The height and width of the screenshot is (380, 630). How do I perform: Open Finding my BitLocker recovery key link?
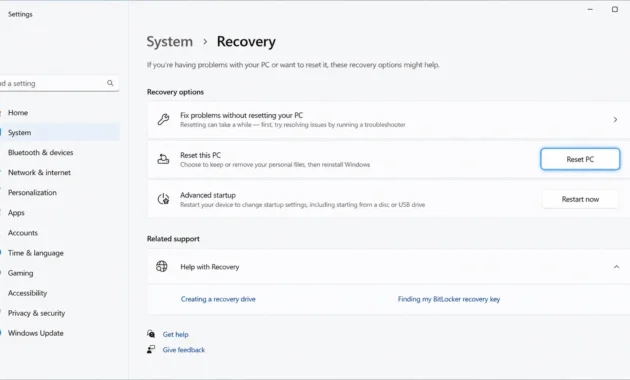point(449,299)
